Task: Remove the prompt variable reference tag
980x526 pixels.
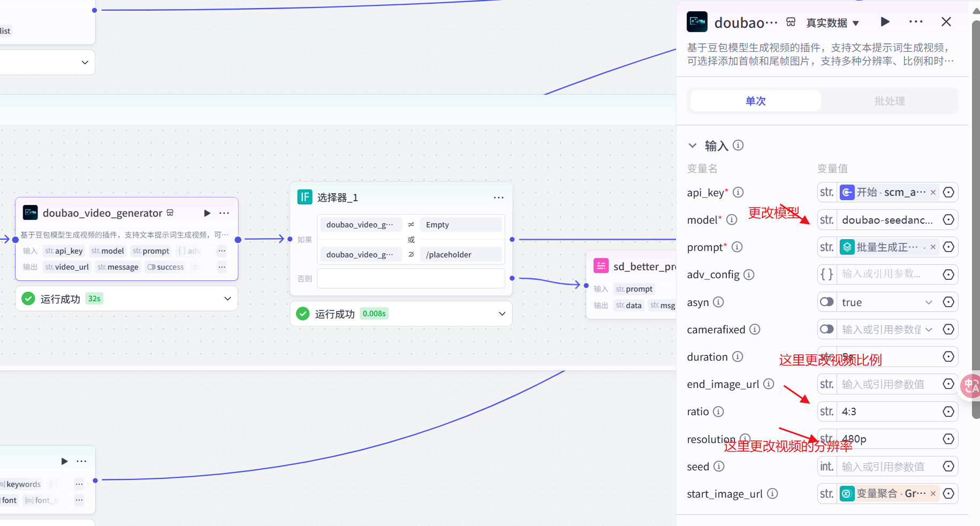Action: [933, 247]
